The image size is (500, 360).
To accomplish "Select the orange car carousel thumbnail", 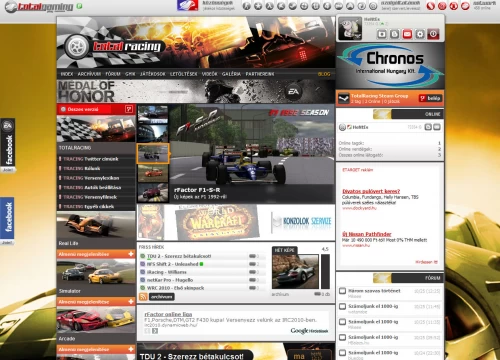I will pyautogui.click(x=153, y=173).
